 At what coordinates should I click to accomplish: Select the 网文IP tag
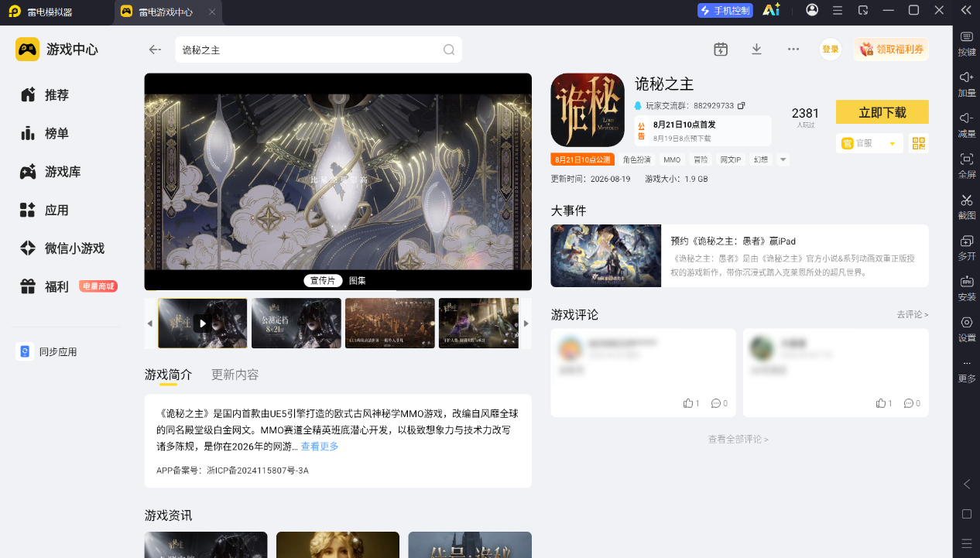click(731, 159)
